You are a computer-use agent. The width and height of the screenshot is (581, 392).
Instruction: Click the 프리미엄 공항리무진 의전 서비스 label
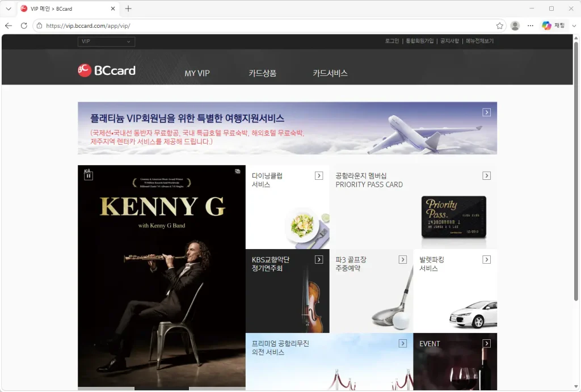point(280,348)
